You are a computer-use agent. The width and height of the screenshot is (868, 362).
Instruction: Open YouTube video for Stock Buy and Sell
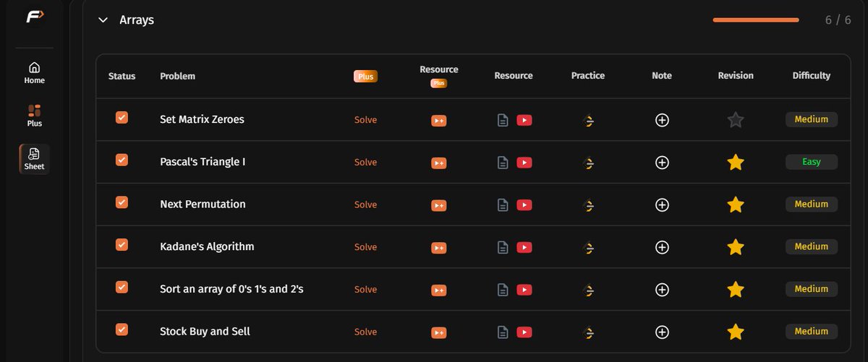(x=524, y=332)
